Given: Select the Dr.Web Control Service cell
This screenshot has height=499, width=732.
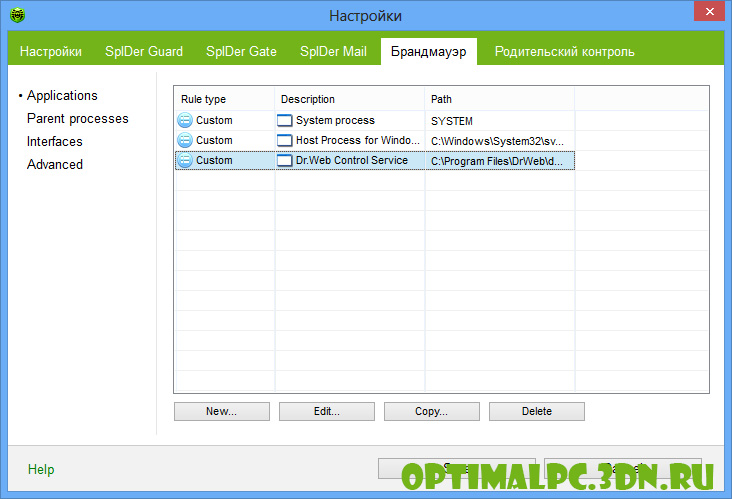Looking at the screenshot, I should tap(352, 161).
